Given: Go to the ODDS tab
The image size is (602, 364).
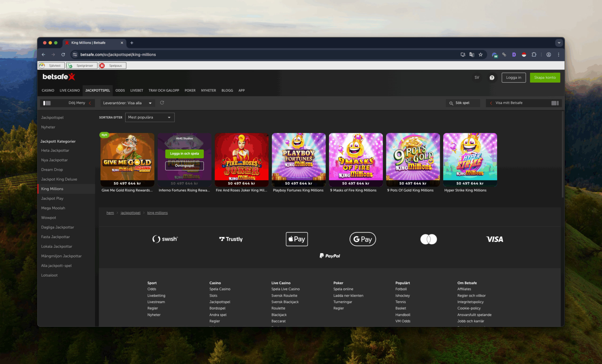Looking at the screenshot, I should [120, 90].
